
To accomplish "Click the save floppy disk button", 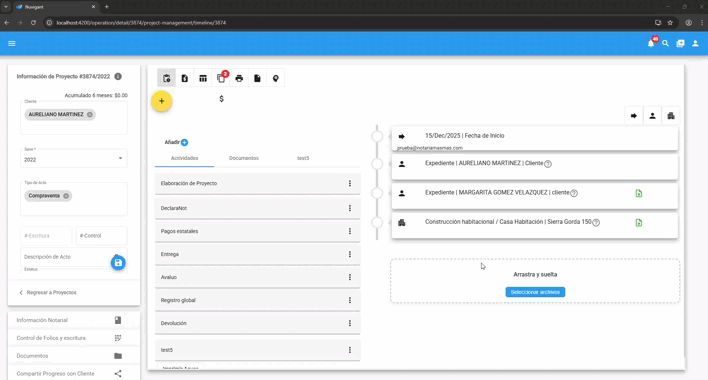I will pos(118,263).
